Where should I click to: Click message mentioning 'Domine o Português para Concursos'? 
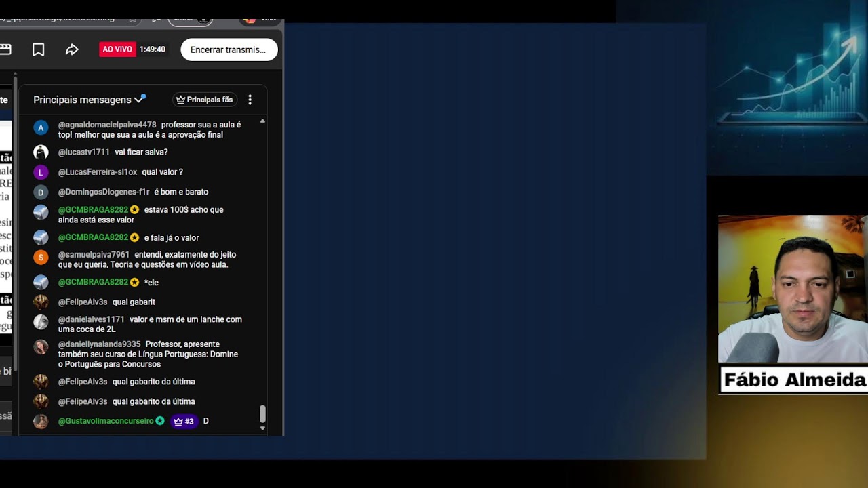click(148, 354)
